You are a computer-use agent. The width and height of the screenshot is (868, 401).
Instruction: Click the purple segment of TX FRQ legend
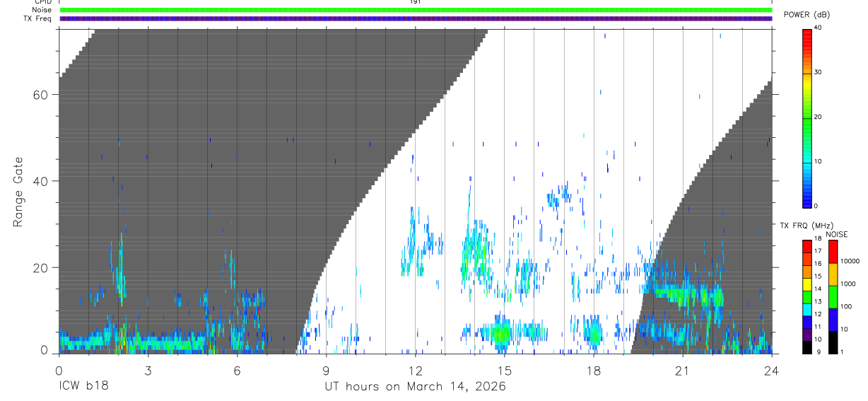(807, 335)
